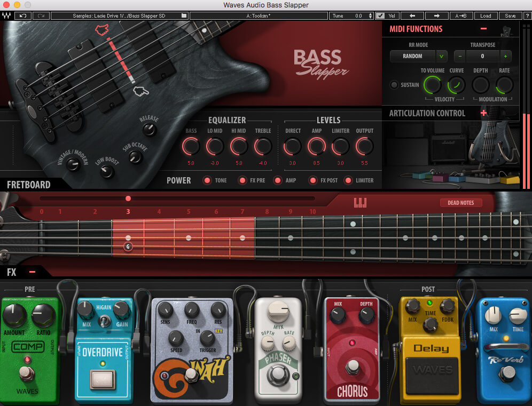Adjust the Tune value stepper arrows
This screenshot has width=532, height=406.
370,15
